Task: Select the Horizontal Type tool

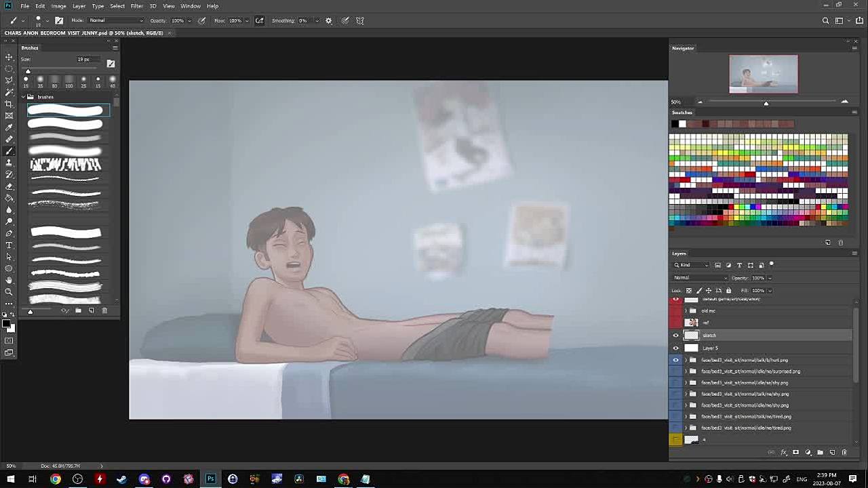Action: [9, 245]
